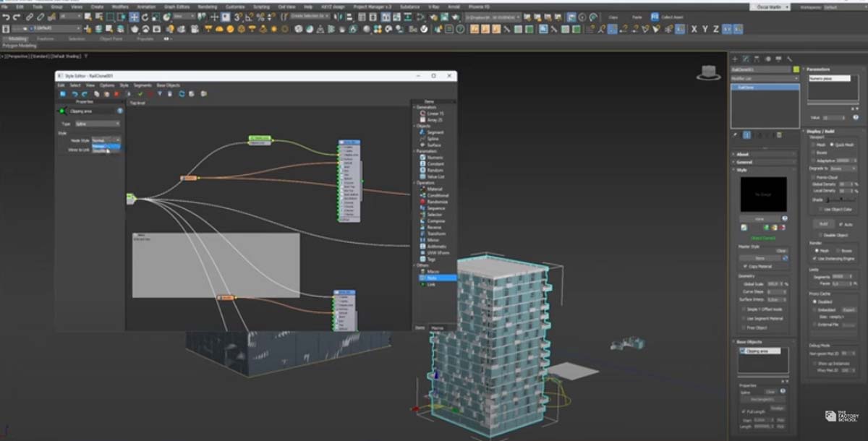868x441 pixels.
Task: Click the Redo arrow in the main toolbar
Action: point(17,17)
